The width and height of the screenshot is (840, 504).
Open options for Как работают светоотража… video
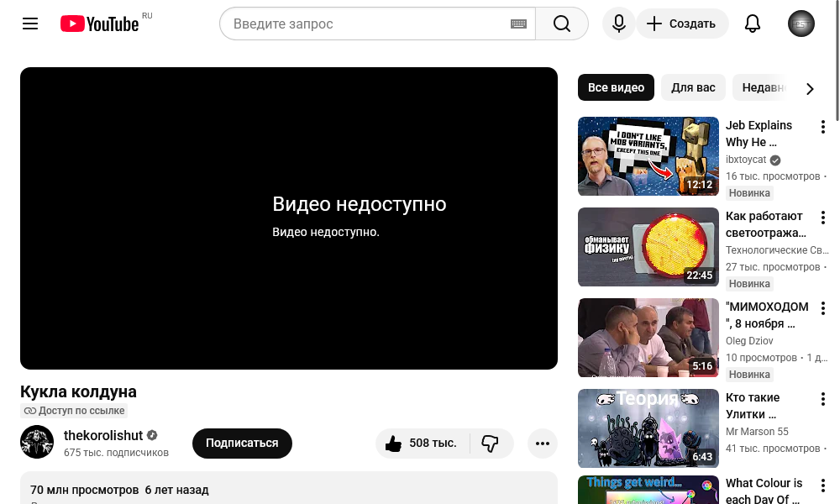coord(823,218)
